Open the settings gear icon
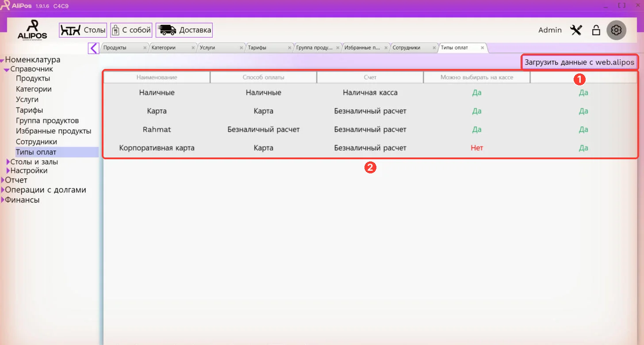This screenshot has height=345, width=644. (616, 30)
